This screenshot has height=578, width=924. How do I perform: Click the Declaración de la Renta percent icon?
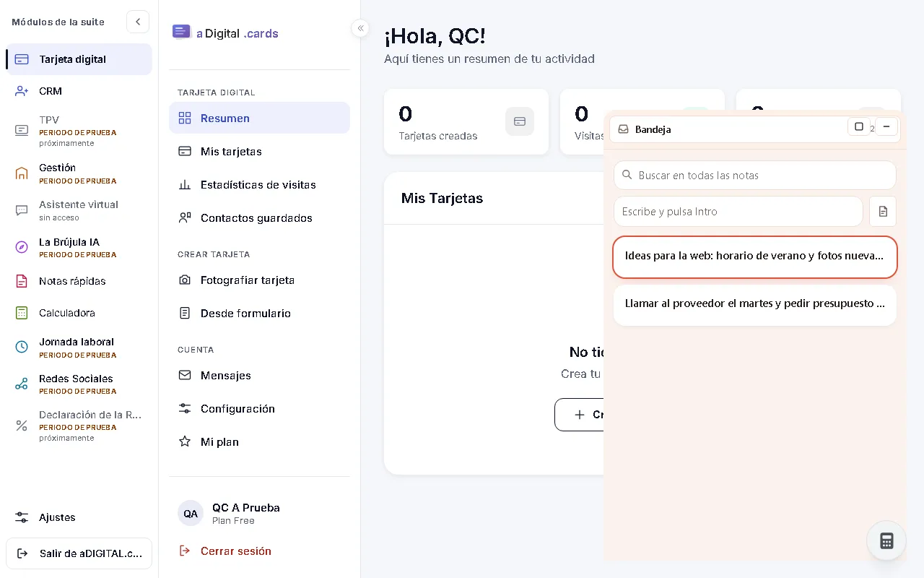coord(22,426)
